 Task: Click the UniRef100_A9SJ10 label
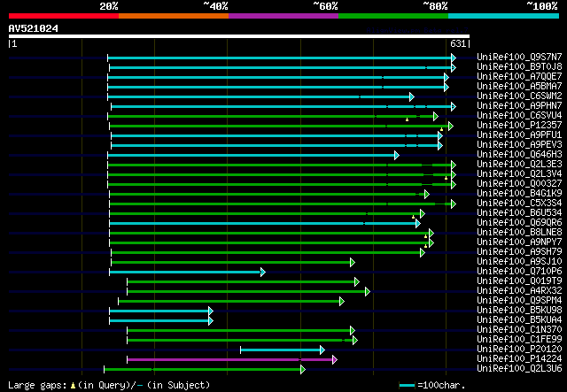pyautogui.click(x=519, y=262)
